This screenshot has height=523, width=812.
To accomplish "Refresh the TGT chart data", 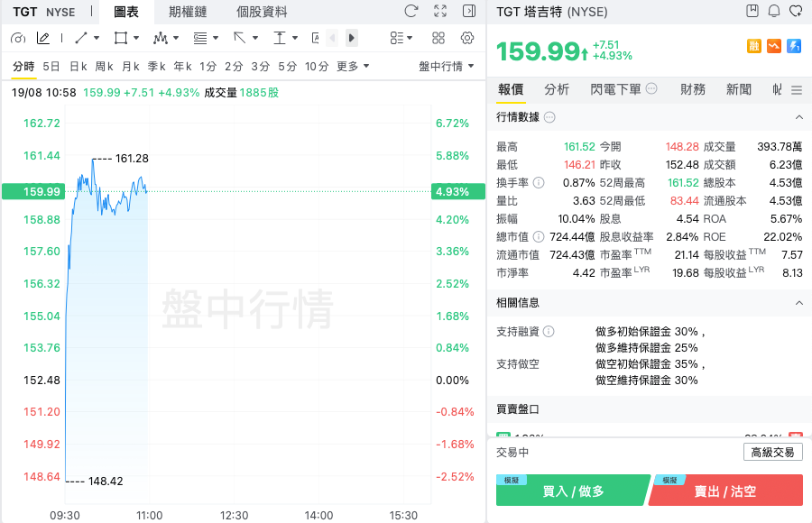I will click(411, 11).
